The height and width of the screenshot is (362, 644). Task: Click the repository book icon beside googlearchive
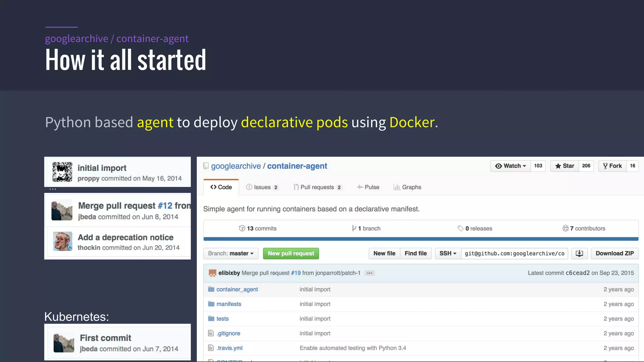206,166
